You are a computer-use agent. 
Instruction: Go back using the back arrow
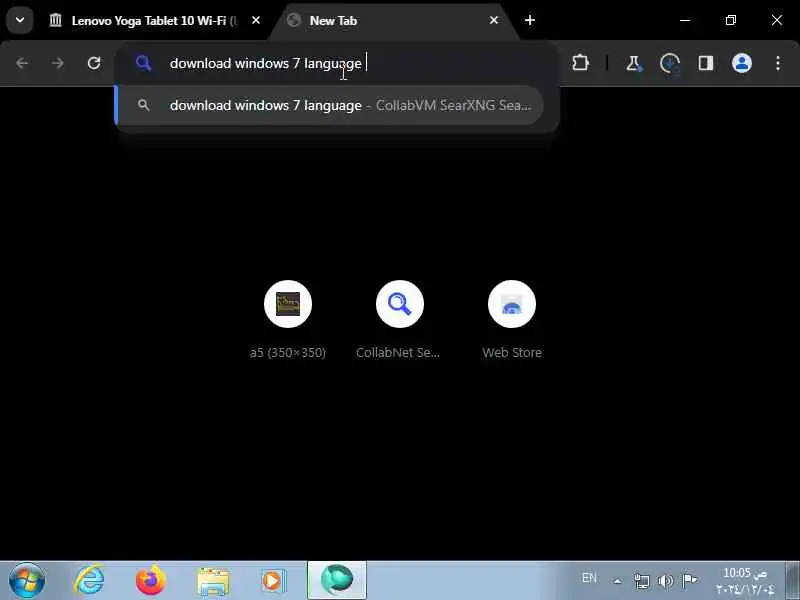point(22,63)
